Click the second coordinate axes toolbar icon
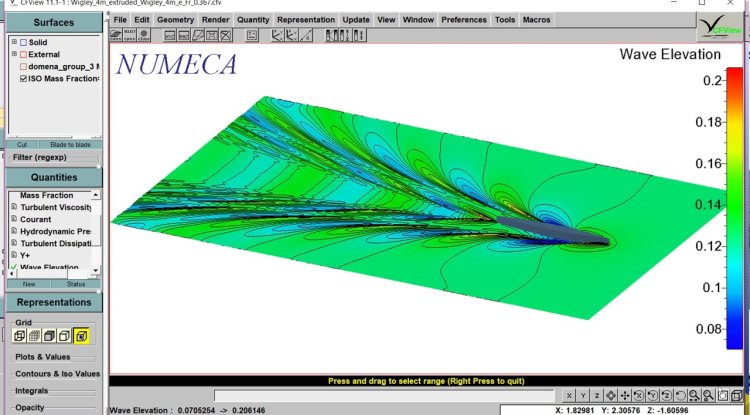The height and width of the screenshot is (415, 750). point(291,35)
